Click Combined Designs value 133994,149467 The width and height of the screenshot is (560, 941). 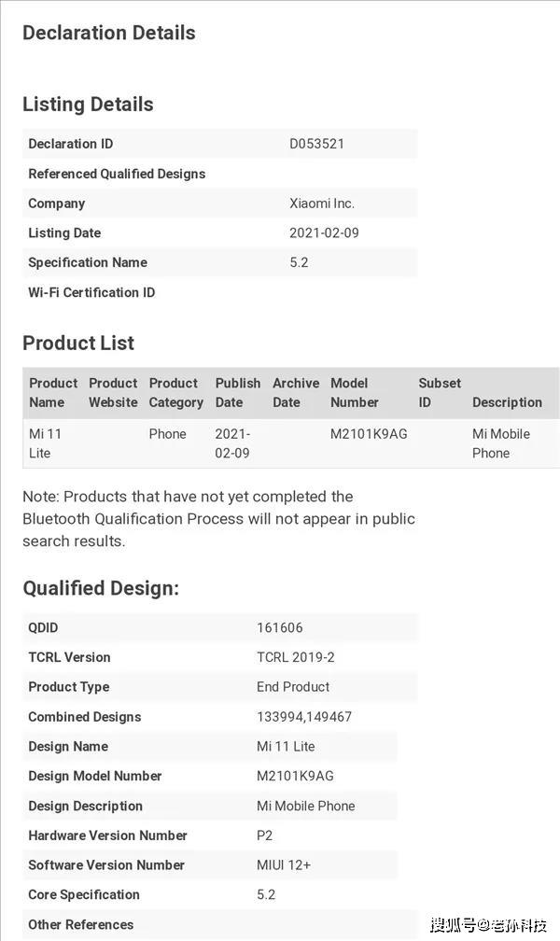pos(304,717)
